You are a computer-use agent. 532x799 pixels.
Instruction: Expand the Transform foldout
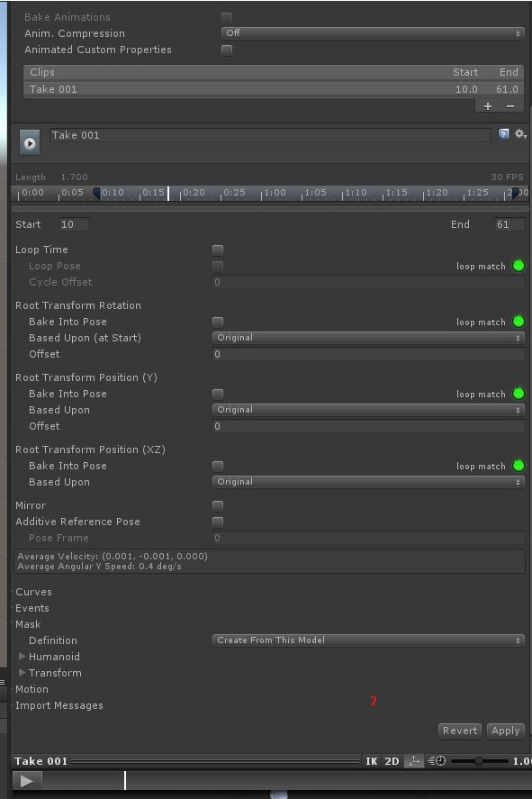pyautogui.click(x=22, y=673)
